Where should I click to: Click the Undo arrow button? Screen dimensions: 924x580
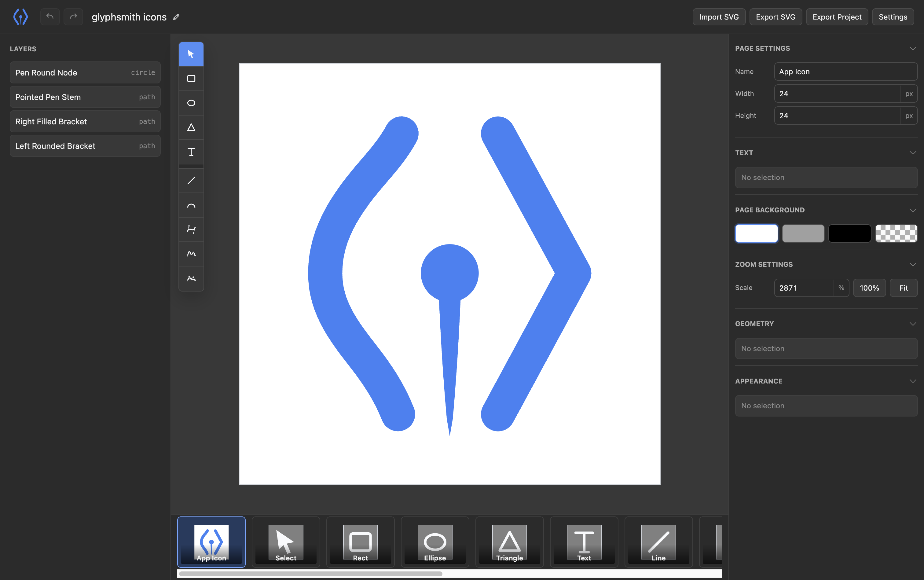tap(50, 17)
